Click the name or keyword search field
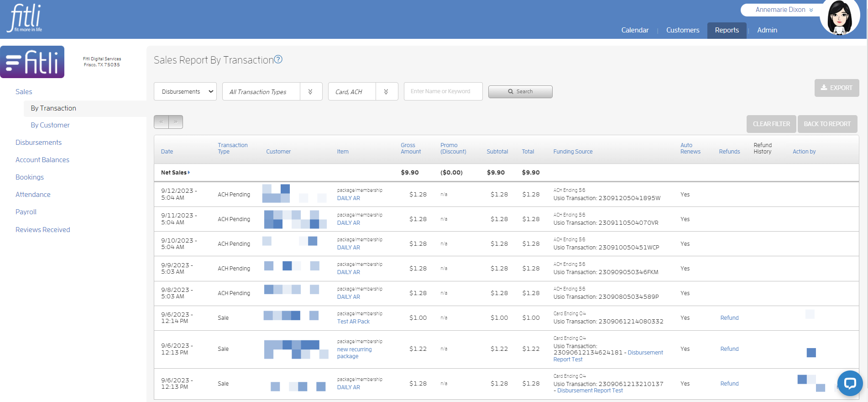Viewport: 868px width, 402px height. [x=443, y=91]
